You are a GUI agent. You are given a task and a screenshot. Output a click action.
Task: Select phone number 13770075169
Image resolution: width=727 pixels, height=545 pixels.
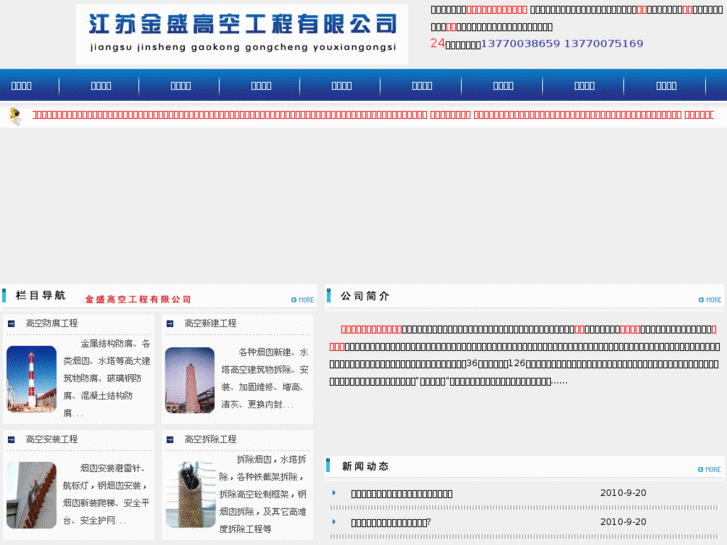tap(604, 44)
